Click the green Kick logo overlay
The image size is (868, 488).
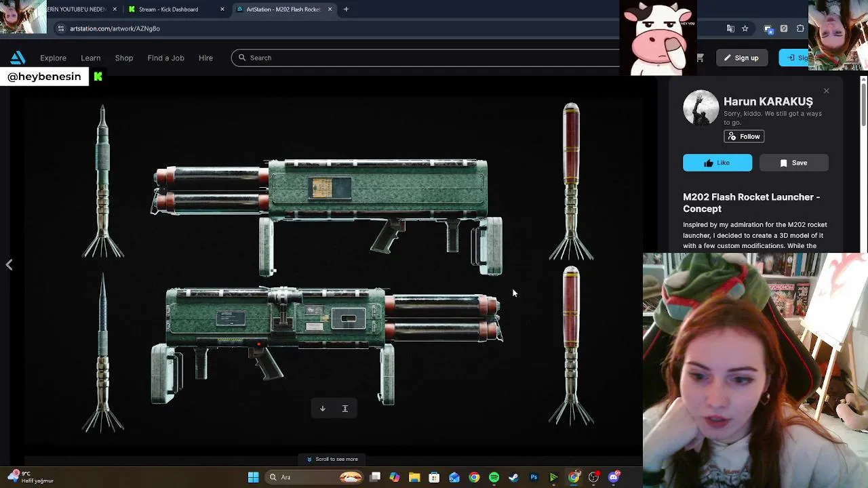click(98, 77)
